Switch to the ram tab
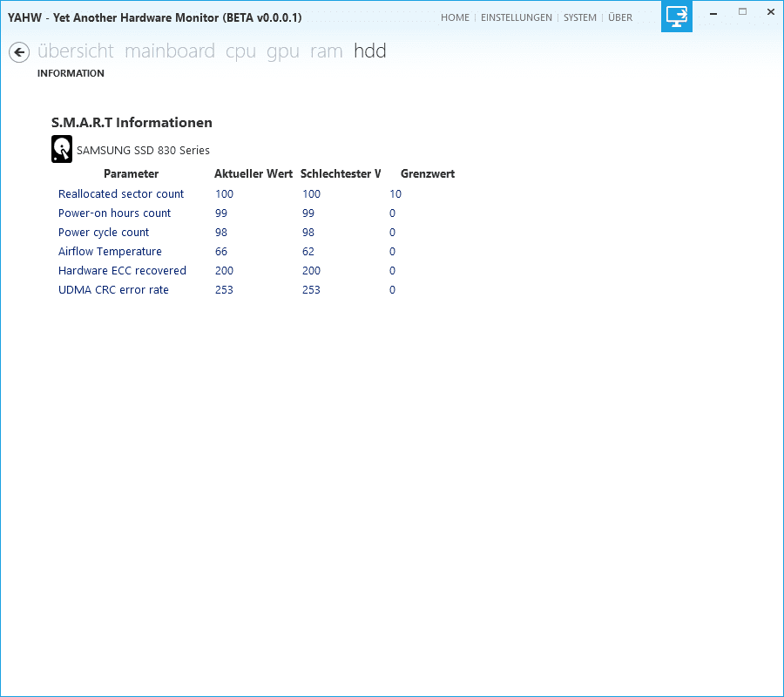This screenshot has height=697, width=784. pos(326,52)
